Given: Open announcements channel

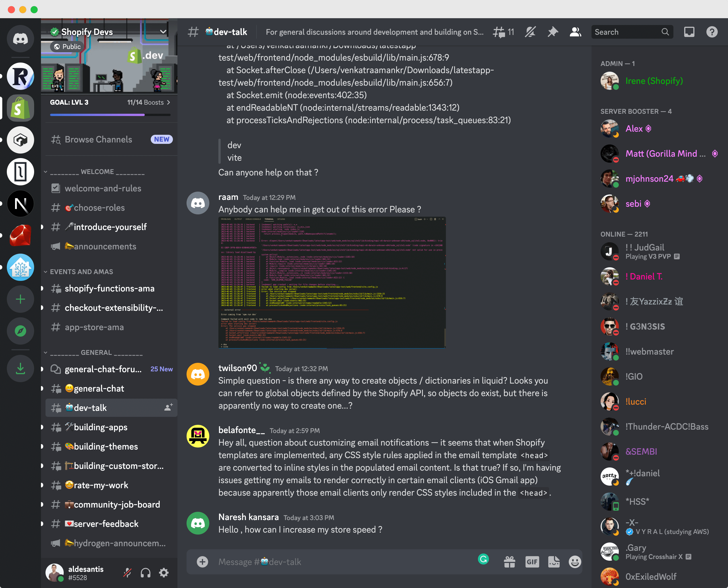Looking at the screenshot, I should pos(111,246).
